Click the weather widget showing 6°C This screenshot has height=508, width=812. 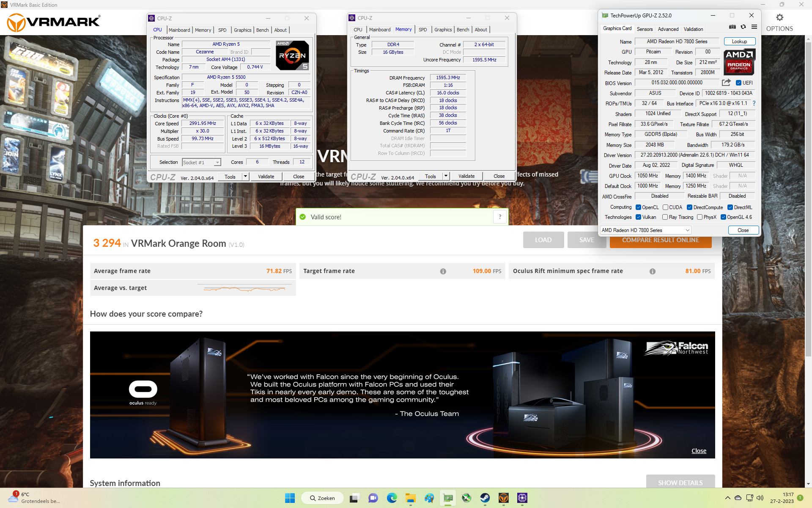[35, 498]
